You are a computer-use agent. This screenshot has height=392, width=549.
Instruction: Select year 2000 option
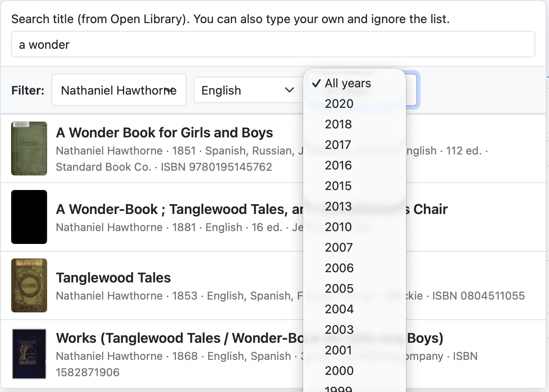pyautogui.click(x=339, y=371)
